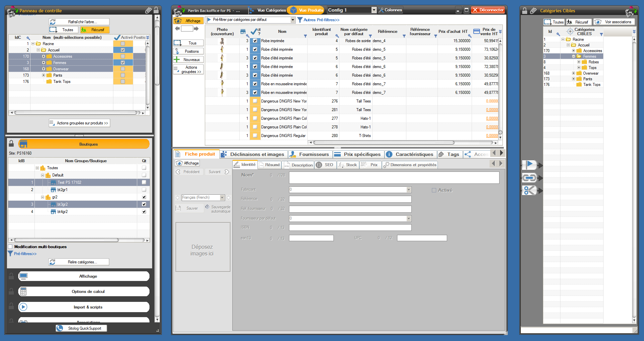Click the chain link association icon

click(x=529, y=177)
